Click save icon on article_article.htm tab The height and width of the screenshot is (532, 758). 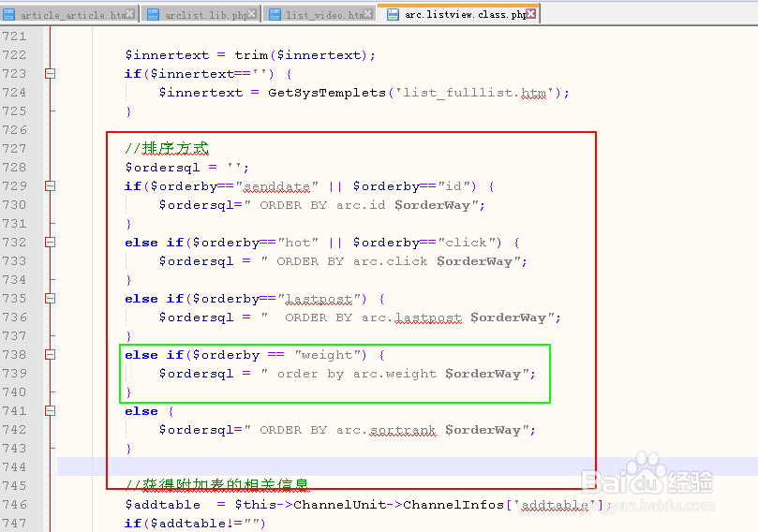[x=8, y=14]
